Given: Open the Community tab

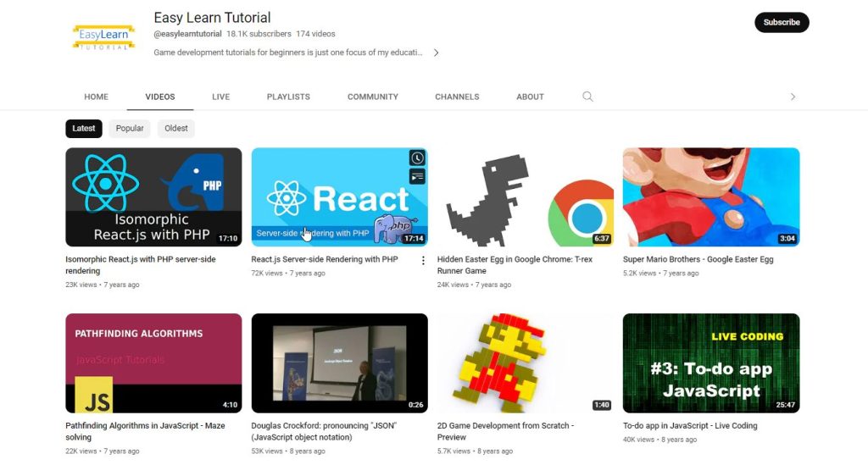Looking at the screenshot, I should click(372, 97).
